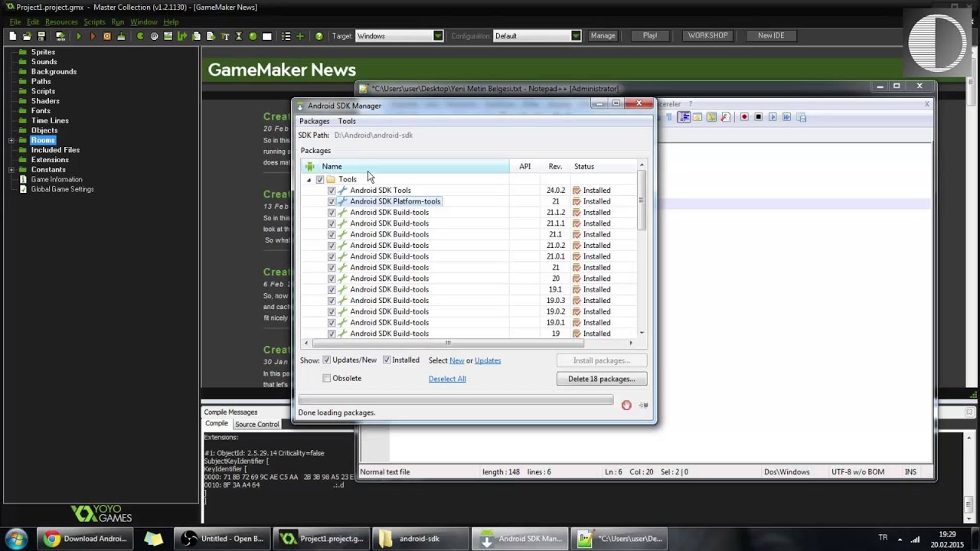Select Sprites in the resource tree
This screenshot has height=551, width=980.
pos(43,52)
